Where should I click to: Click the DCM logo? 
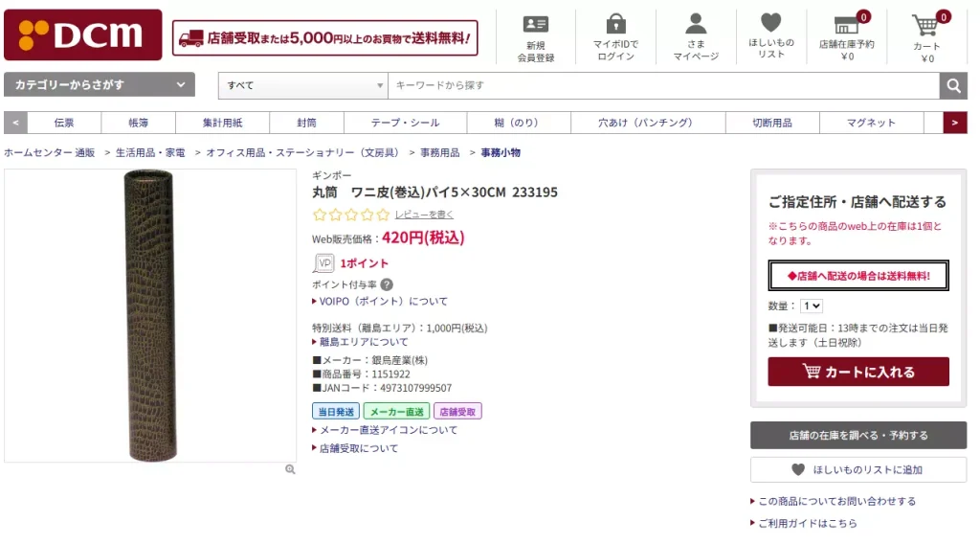83,35
